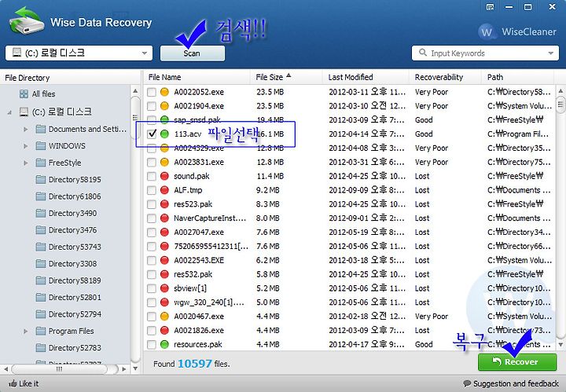Expand the Documents and Settings folder
The width and height of the screenshot is (566, 392).
point(26,129)
